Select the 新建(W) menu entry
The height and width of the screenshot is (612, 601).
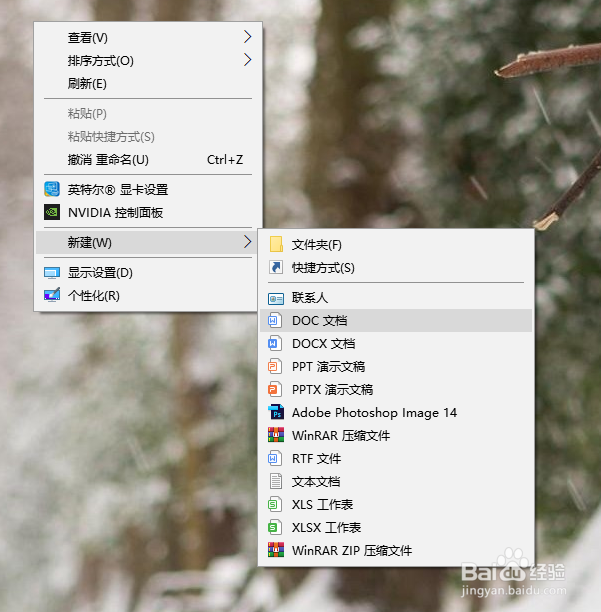pyautogui.click(x=146, y=242)
